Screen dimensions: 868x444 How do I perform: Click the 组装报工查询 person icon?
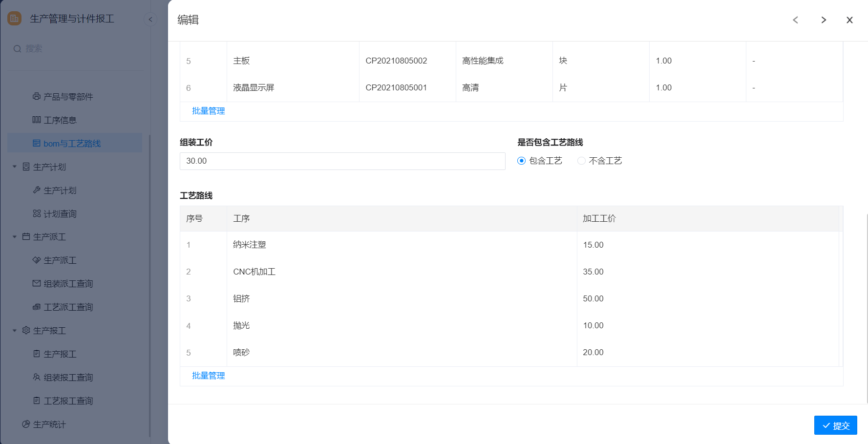[x=37, y=377]
